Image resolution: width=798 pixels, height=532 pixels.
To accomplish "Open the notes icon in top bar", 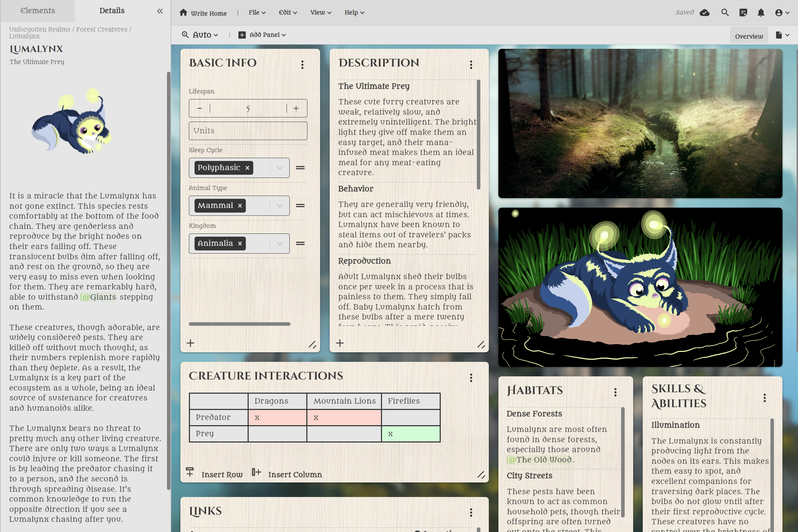I will coord(743,13).
